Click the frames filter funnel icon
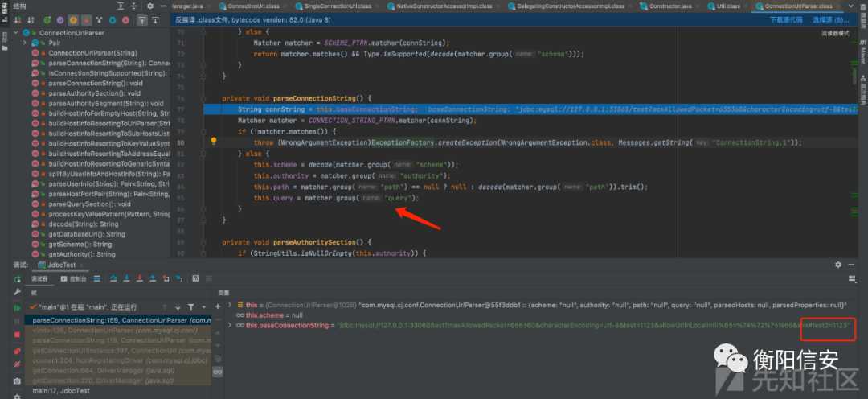Screen dimensions: 868x399 pos(191,306)
